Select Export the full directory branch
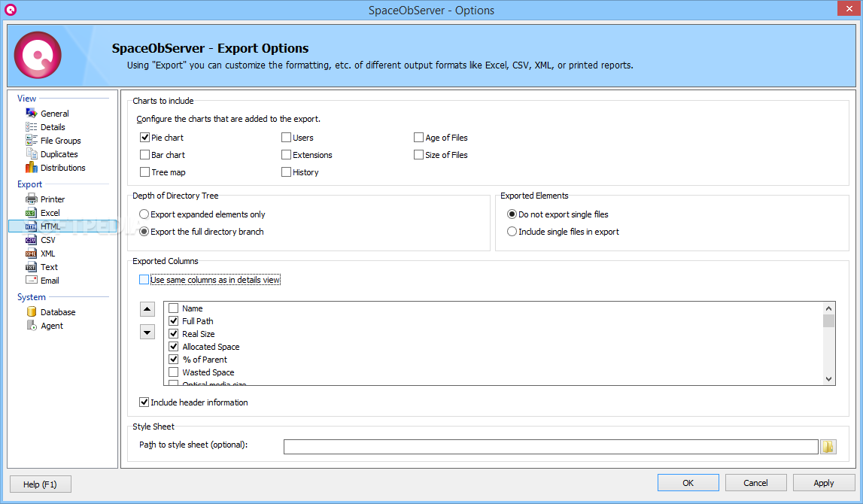 click(x=144, y=232)
